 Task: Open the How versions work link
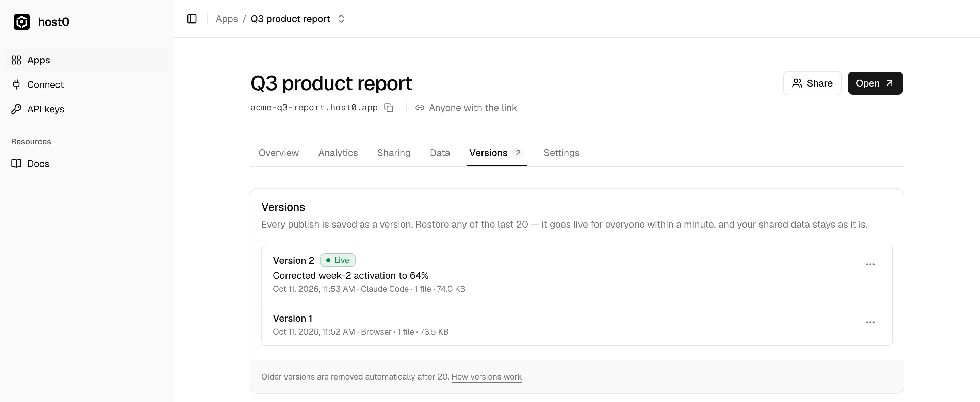click(486, 377)
